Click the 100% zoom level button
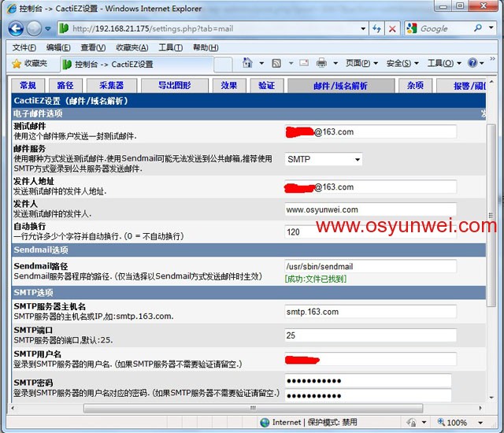 coord(453,423)
